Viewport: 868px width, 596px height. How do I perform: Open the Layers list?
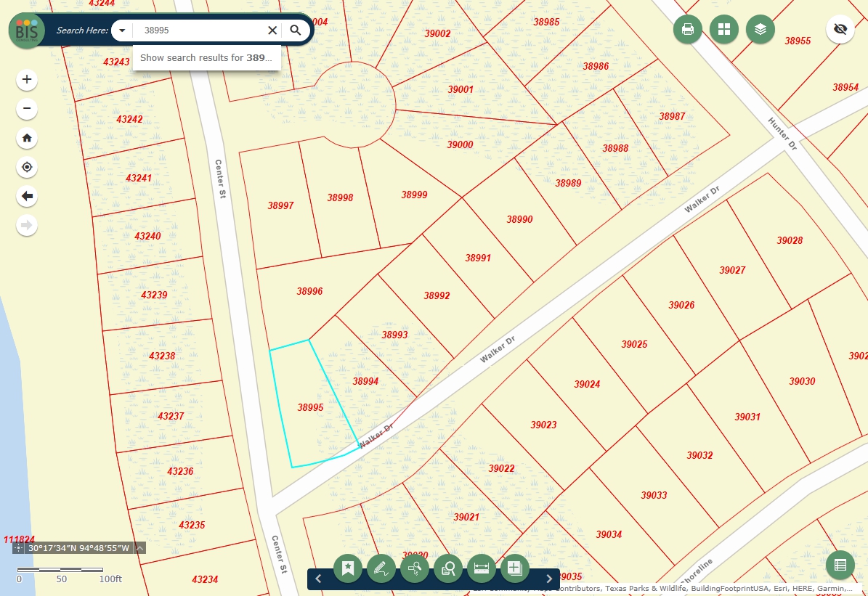[760, 30]
